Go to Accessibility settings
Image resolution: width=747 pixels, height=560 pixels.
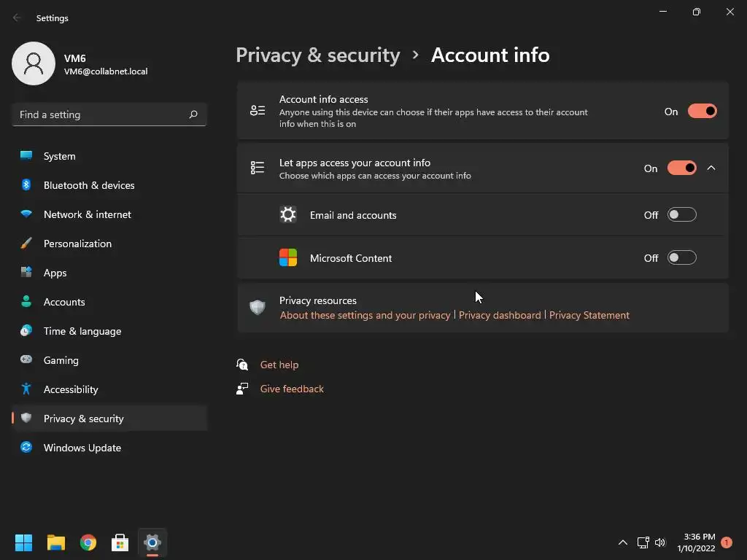[x=71, y=389]
